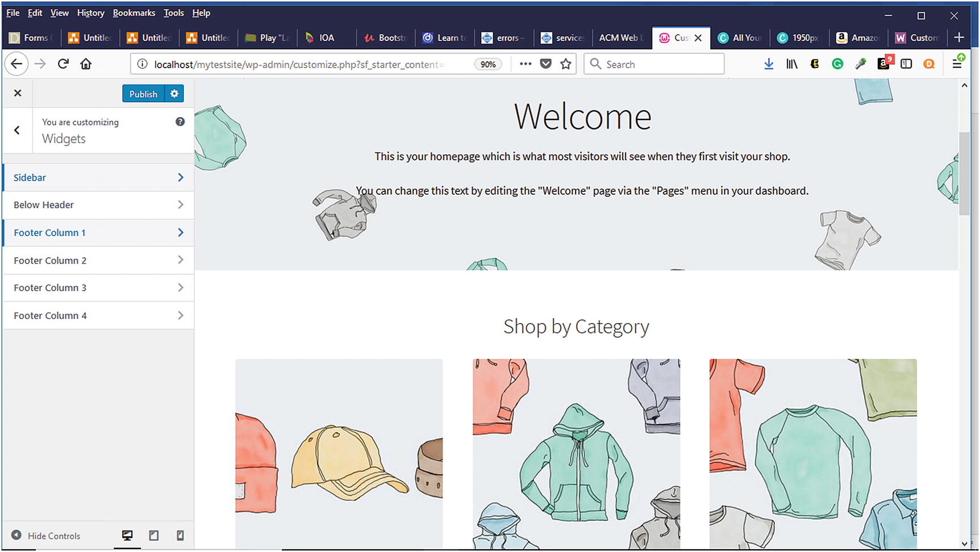
Task: Expand Footer Column 3 widget area
Action: click(x=98, y=288)
